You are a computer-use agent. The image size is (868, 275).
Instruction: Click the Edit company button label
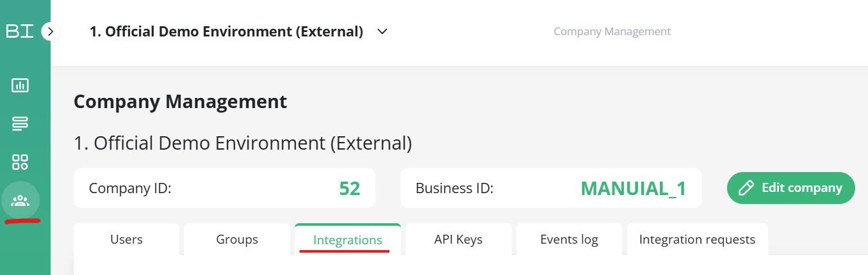pos(802,188)
